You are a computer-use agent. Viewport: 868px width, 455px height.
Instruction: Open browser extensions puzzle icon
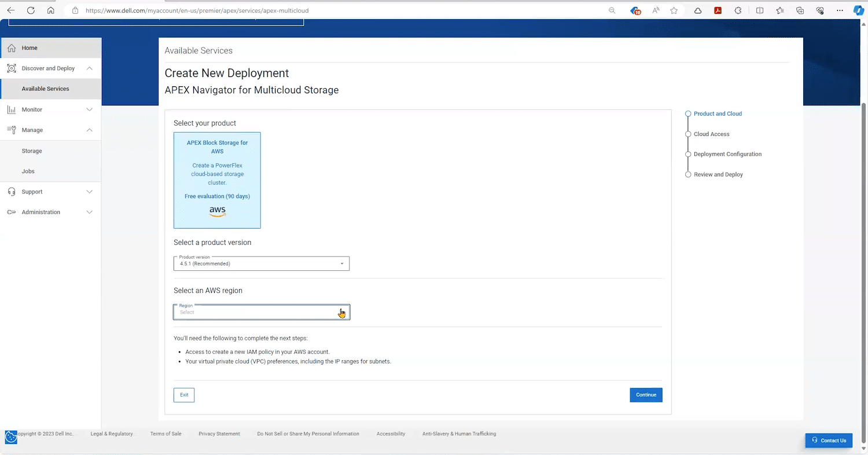pos(738,10)
